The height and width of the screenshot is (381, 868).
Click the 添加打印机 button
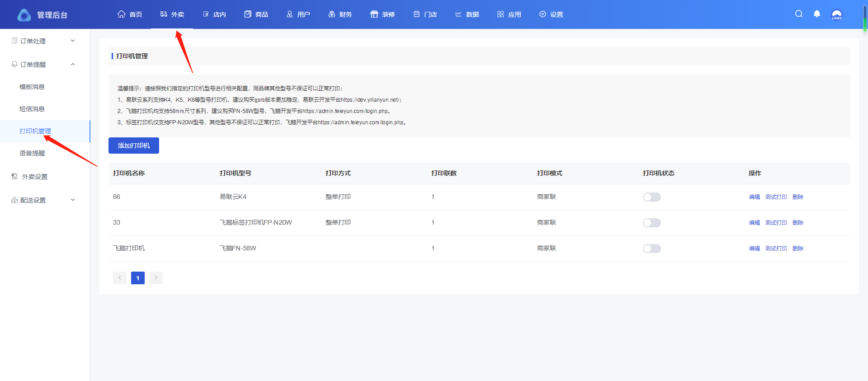[x=134, y=146]
